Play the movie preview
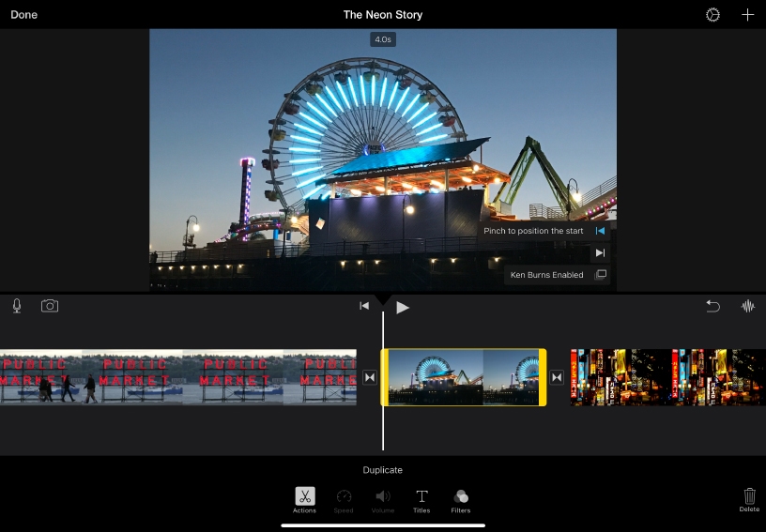The image size is (766, 532). pos(403,307)
